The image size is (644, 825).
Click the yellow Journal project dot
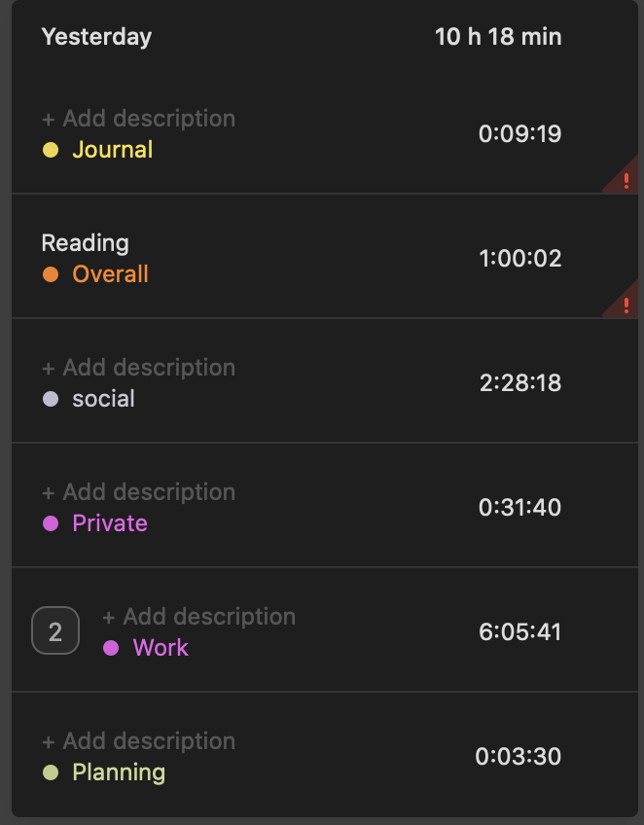[x=51, y=150]
